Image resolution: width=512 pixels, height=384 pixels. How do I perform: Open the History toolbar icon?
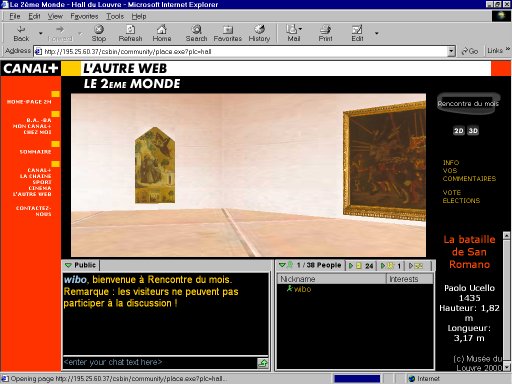[x=259, y=30]
